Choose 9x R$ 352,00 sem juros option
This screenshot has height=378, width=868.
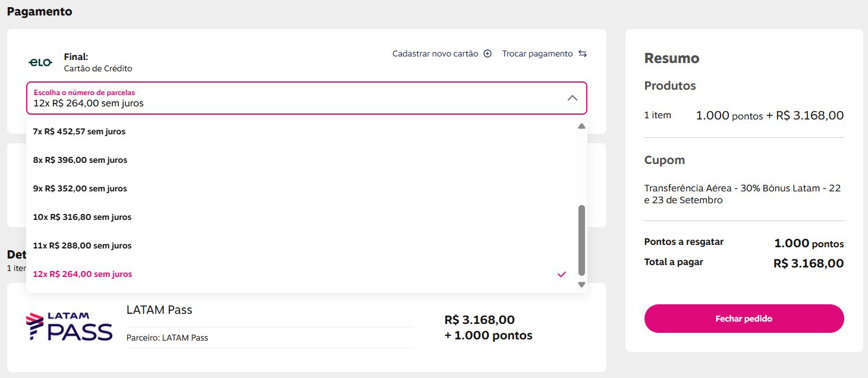click(x=301, y=188)
